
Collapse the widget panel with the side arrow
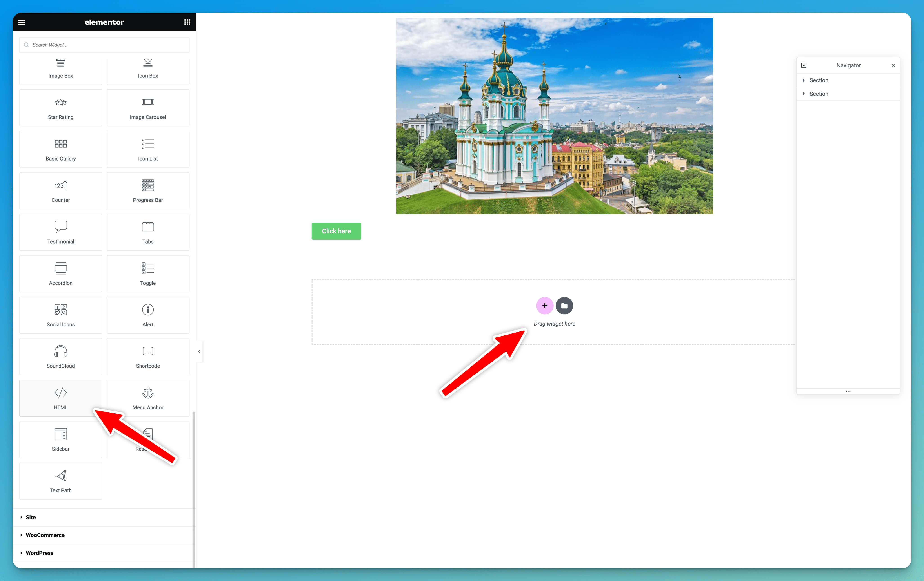tap(199, 351)
